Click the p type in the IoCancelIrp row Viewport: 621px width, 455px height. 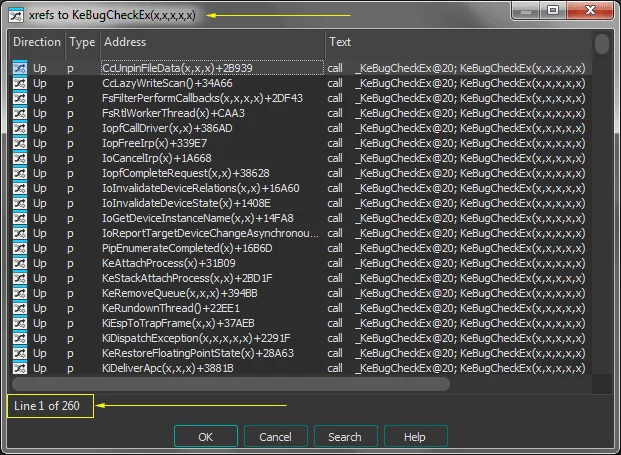[70, 158]
